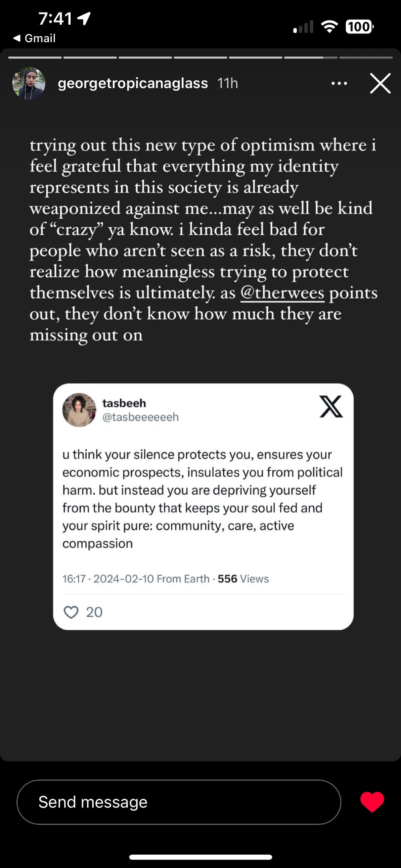Jump to the first story segment bar
401x868 pixels.
pyautogui.click(x=35, y=57)
